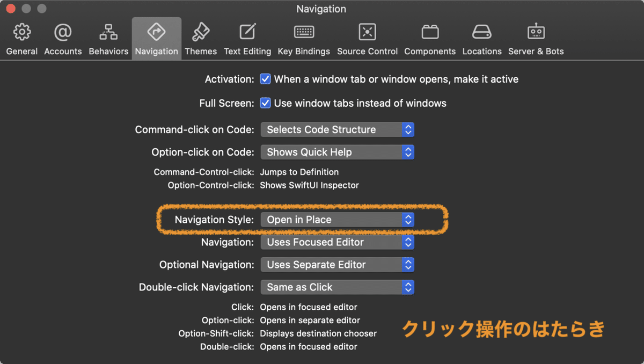Select the Navigation arrow-sign icon
Image resolution: width=644 pixels, height=364 pixels.
156,32
